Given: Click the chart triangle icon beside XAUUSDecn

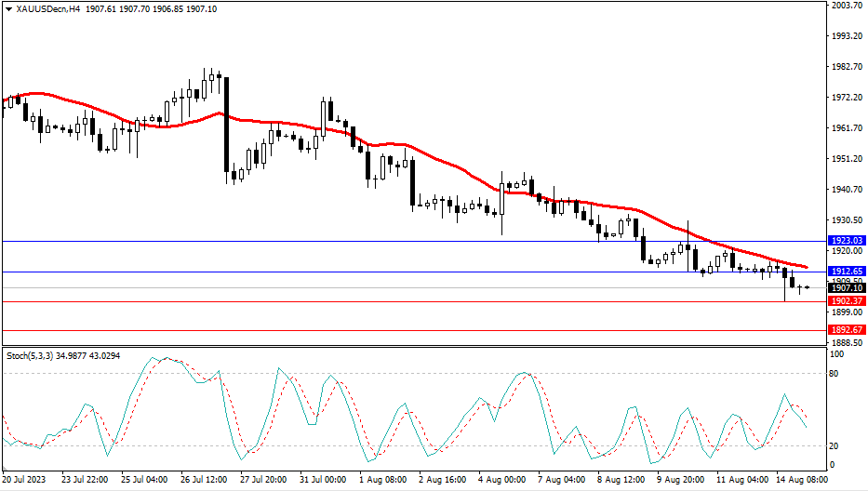Looking at the screenshot, I should click(8, 9).
